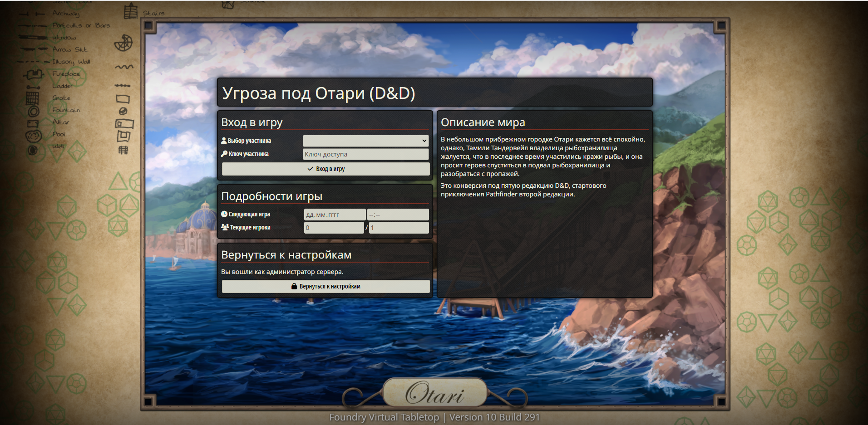Click the checkmark icon on join button
The height and width of the screenshot is (425, 868).
click(x=311, y=169)
